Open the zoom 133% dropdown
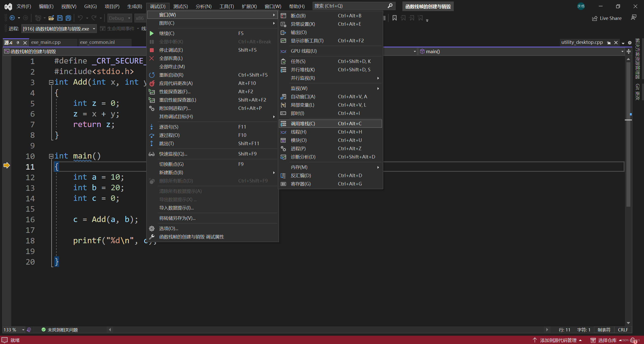The width and height of the screenshot is (644, 344). [23, 330]
